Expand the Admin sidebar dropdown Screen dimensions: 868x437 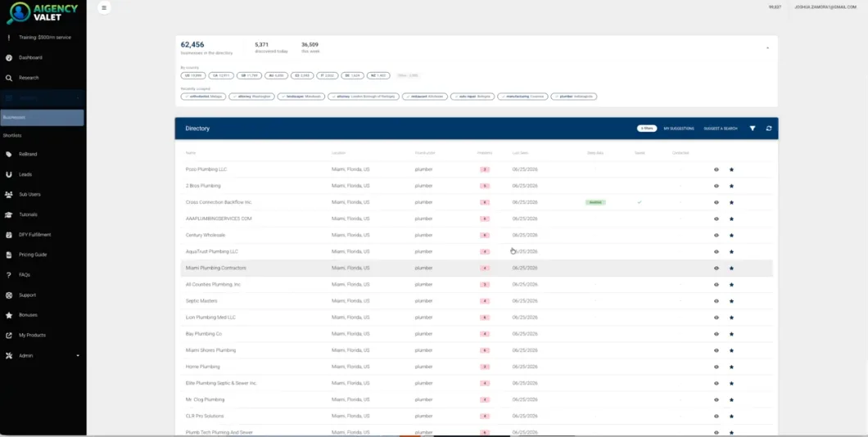pyautogui.click(x=78, y=356)
